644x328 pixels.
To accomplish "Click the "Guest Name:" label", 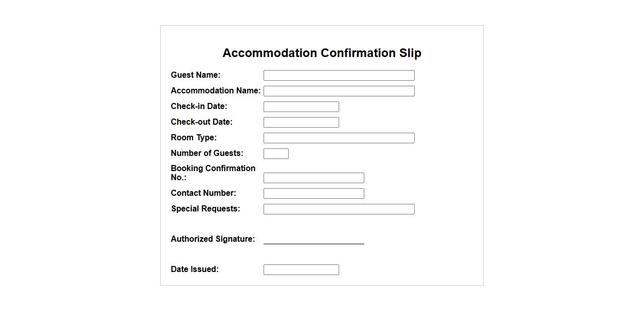I will (196, 75).
